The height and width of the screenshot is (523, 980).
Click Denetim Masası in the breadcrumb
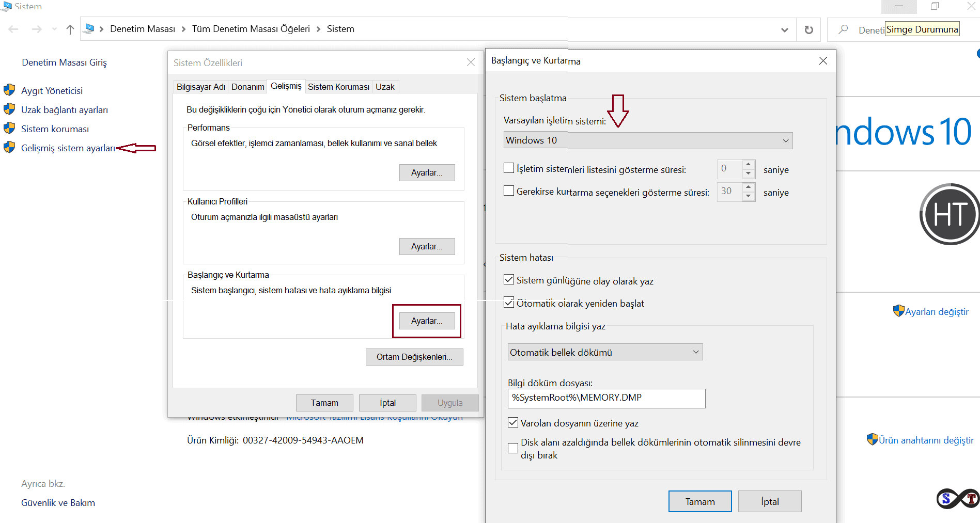pos(143,29)
